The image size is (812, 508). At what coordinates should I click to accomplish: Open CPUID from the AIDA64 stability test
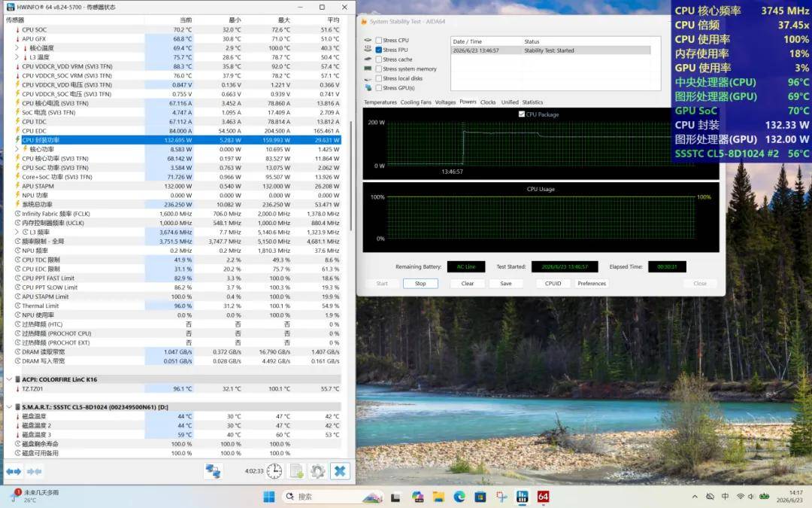[553, 284]
